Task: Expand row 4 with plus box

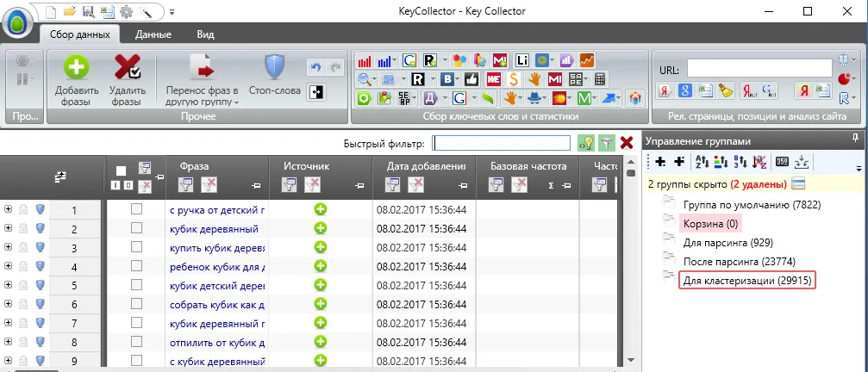Action: [8, 266]
